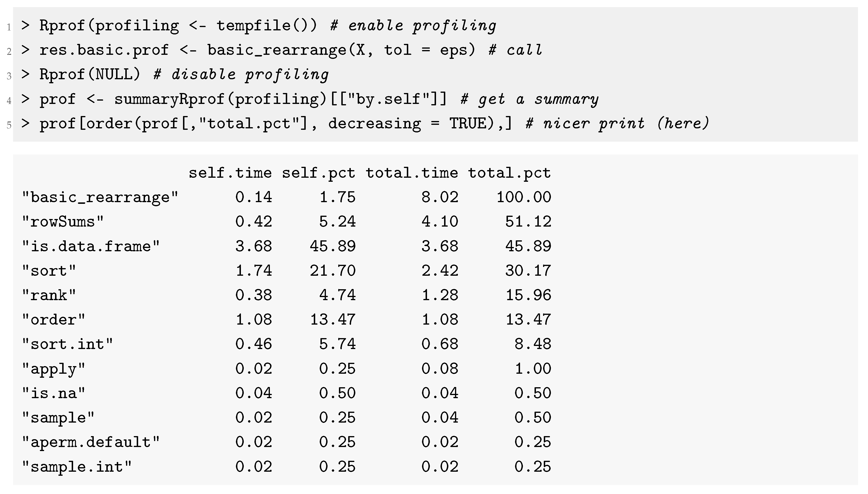Image resolution: width=868 pixels, height=494 pixels.
Task: Click the "basic_rearrange" row label in output
Action: click(x=100, y=197)
